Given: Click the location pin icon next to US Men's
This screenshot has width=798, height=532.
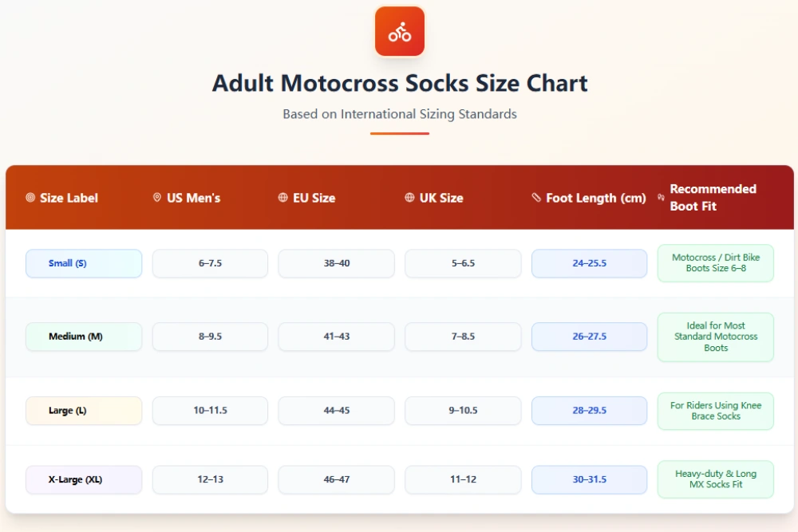Looking at the screenshot, I should 156,198.
